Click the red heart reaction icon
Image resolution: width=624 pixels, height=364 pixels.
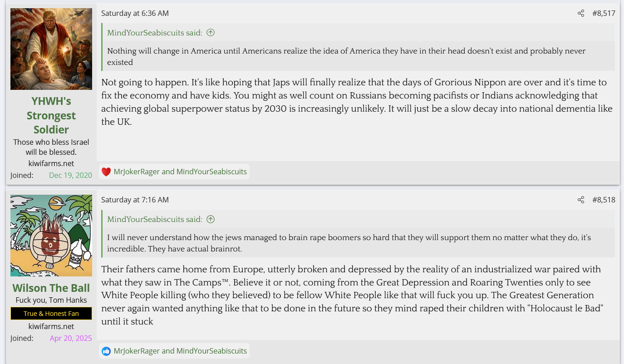[106, 172]
